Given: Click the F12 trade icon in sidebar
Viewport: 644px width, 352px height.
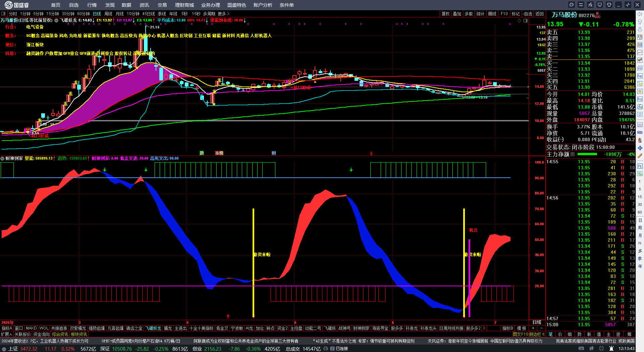Looking at the screenshot, I should point(640,99).
